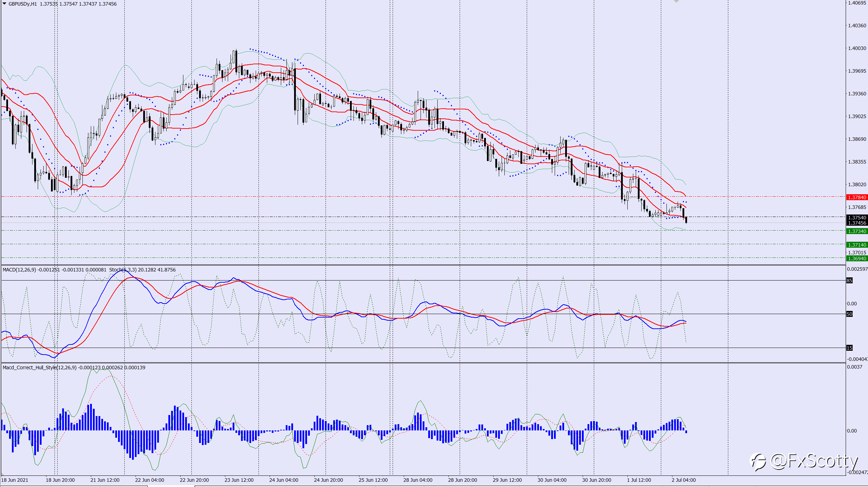This screenshot has height=487, width=868.
Task: Select the 1 Jul 12:00 time label
Action: tap(639, 480)
